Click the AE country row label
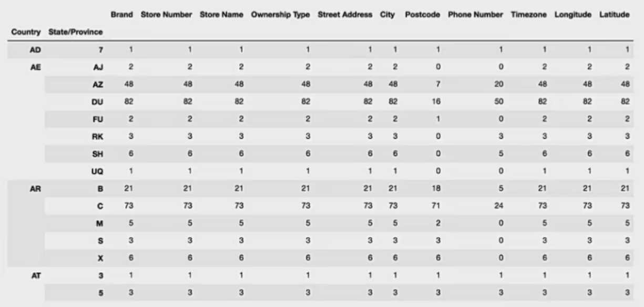Image resolution: width=644 pixels, height=307 pixels. (35, 67)
